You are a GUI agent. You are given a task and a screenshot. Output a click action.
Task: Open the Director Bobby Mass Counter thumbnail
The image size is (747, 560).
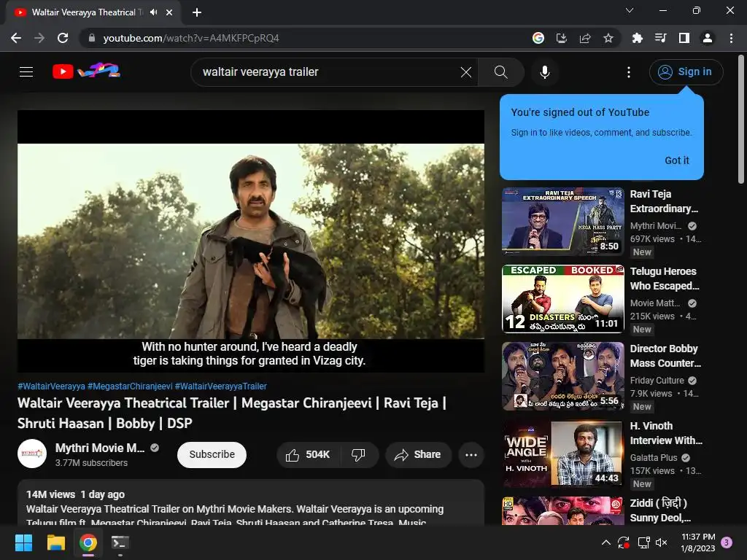(562, 376)
